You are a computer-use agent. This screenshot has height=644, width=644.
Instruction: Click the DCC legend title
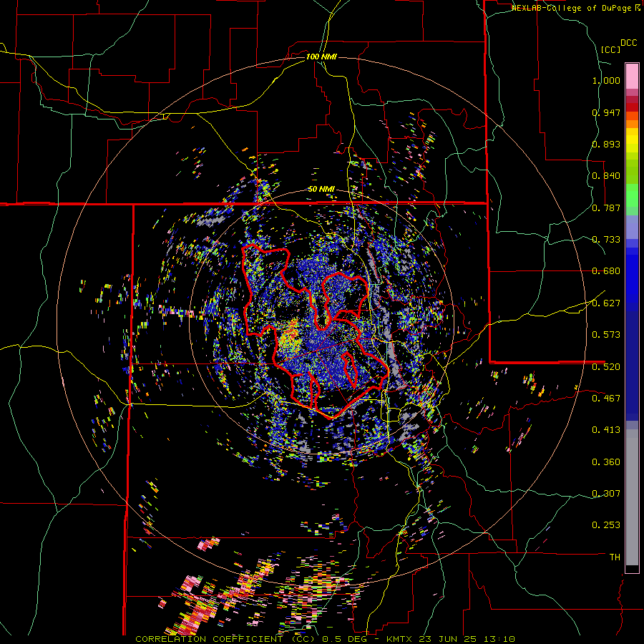pos(628,43)
